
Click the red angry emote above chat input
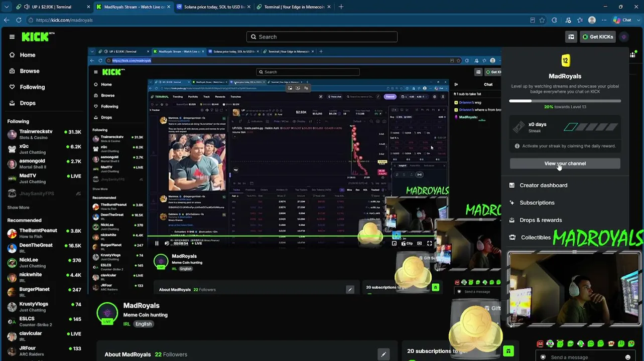click(540, 344)
